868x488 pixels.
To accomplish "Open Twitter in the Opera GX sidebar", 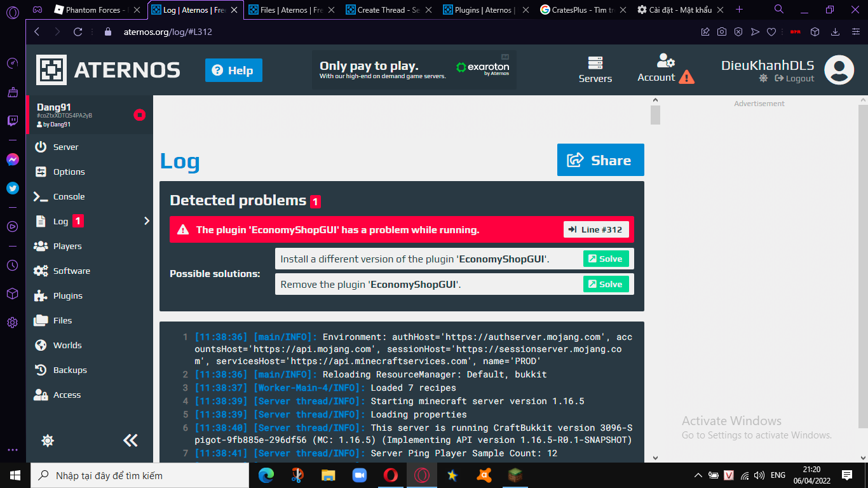I will click(13, 188).
